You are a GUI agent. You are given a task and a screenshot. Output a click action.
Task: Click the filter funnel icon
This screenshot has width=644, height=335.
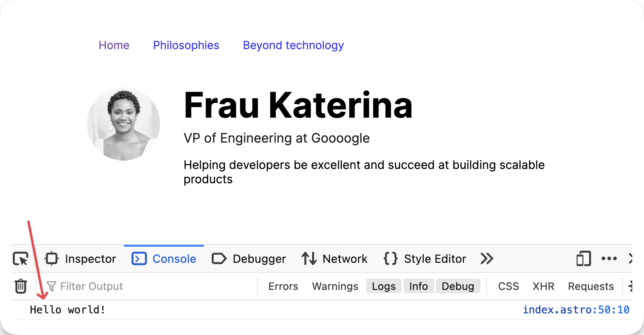point(51,286)
